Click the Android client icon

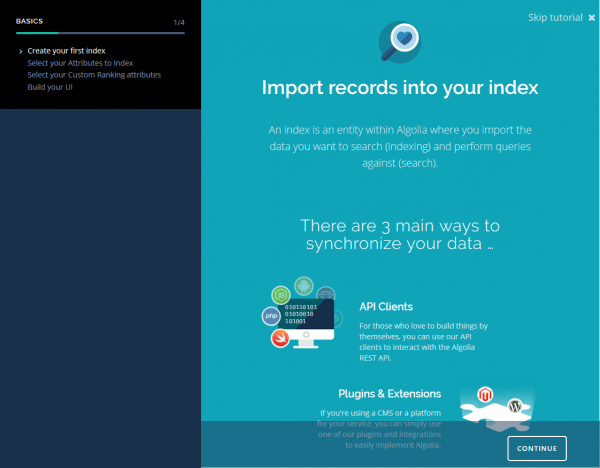(x=304, y=286)
